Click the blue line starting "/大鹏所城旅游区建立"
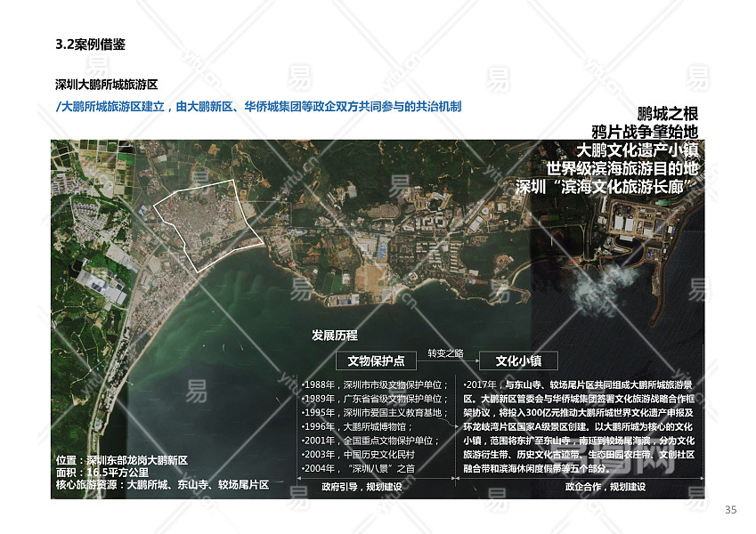756x534 pixels. pyautogui.click(x=259, y=107)
